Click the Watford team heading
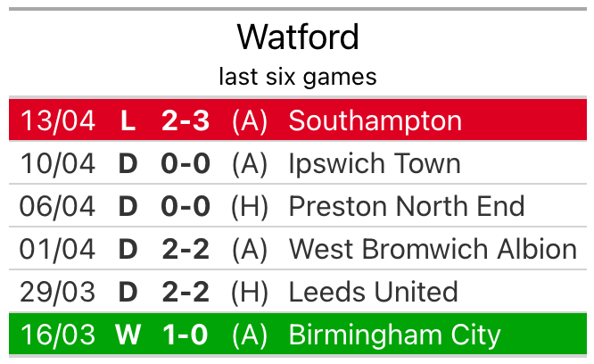The image size is (594, 364). [x=298, y=37]
